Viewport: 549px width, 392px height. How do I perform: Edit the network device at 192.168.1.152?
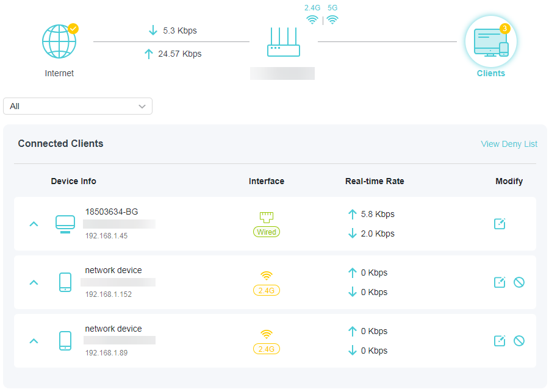(500, 282)
